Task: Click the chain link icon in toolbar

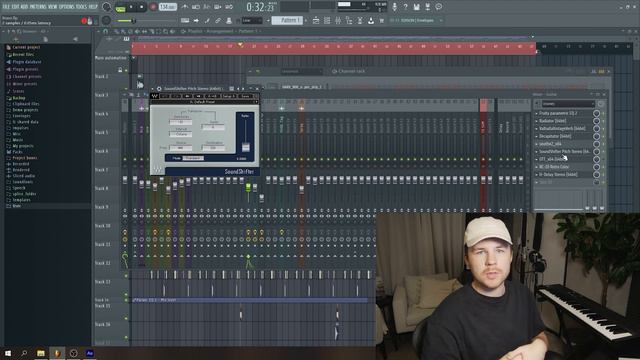Action: (x=218, y=20)
